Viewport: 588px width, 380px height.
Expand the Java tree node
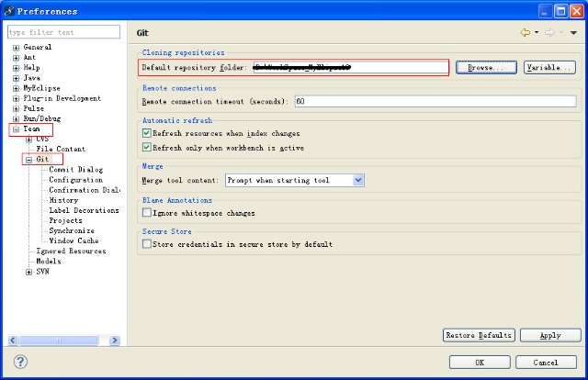click(x=16, y=78)
